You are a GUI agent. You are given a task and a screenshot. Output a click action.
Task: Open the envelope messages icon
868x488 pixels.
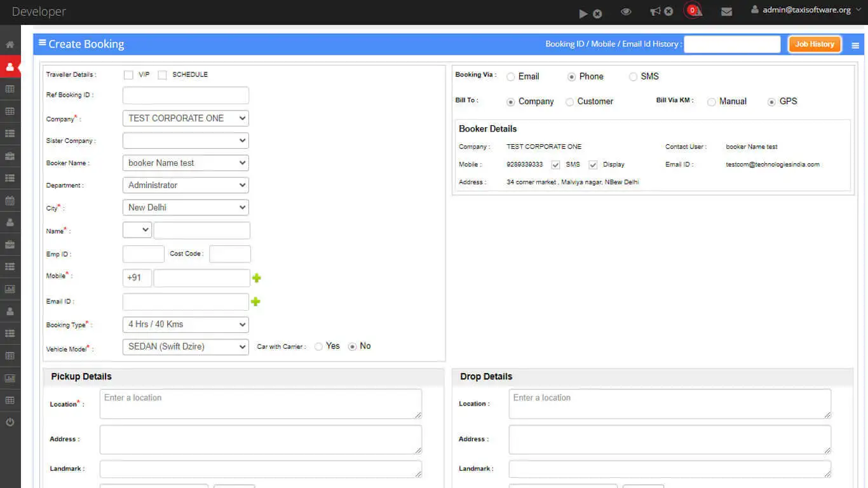[726, 11]
